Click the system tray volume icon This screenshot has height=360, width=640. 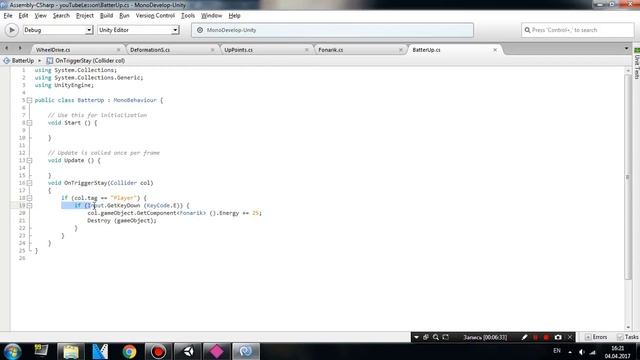pos(582,352)
